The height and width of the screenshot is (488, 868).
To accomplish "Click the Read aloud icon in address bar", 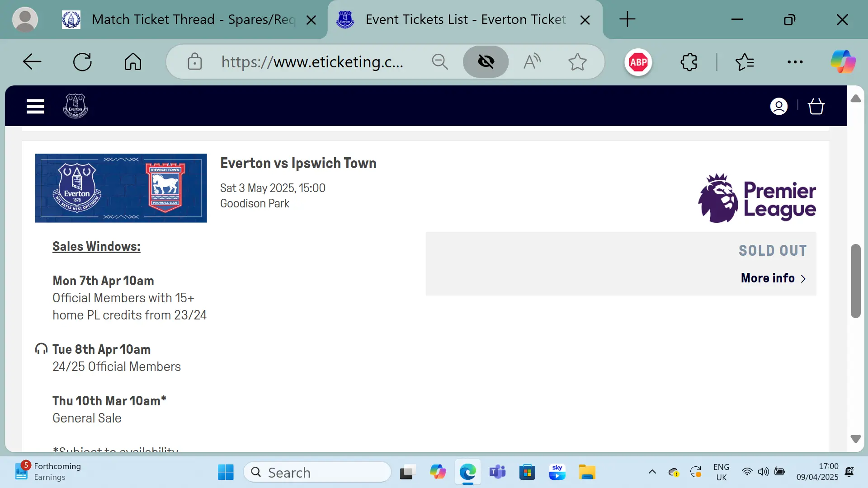I will (x=532, y=62).
